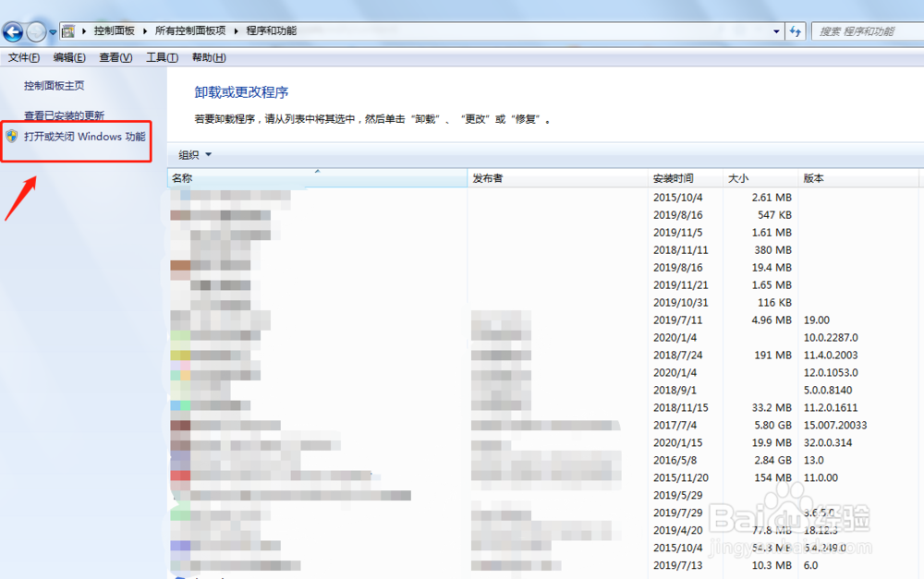924x579 pixels.
Task: Select row with version 32.0.0.314
Action: [544, 442]
